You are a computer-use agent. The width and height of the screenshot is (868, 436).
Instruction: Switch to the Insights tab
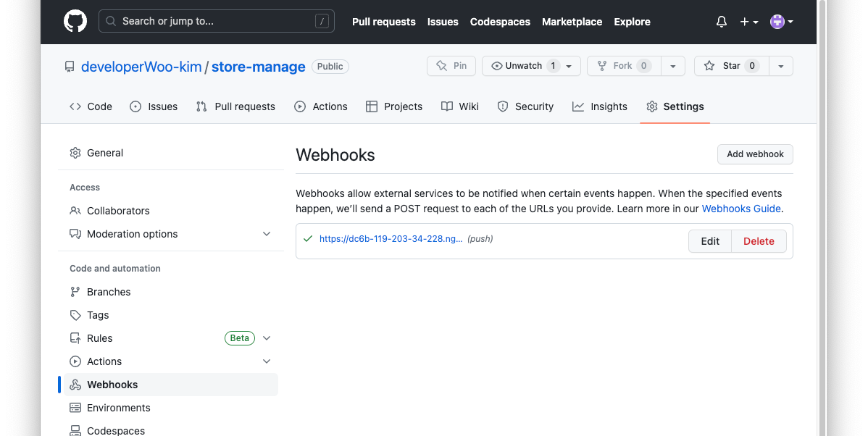[x=600, y=106]
